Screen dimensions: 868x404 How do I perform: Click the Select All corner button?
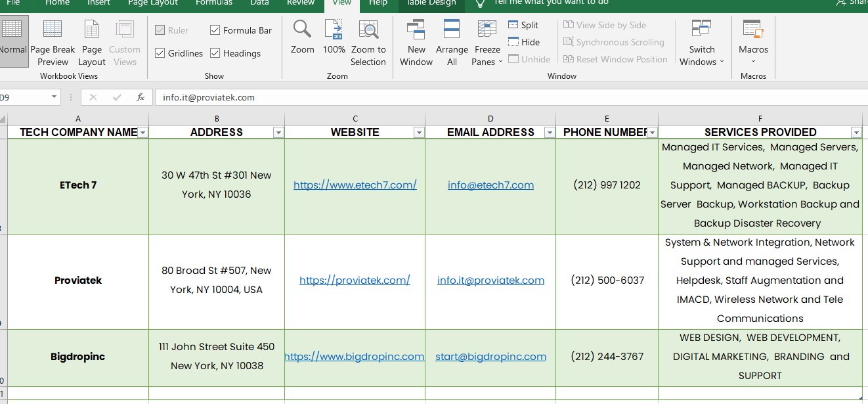pyautogui.click(x=3, y=119)
